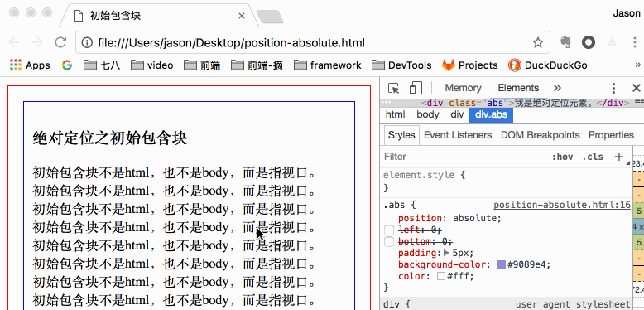The image size is (644, 310).
Task: Select the div.abs DOM line in Elements
Action: [x=512, y=103]
